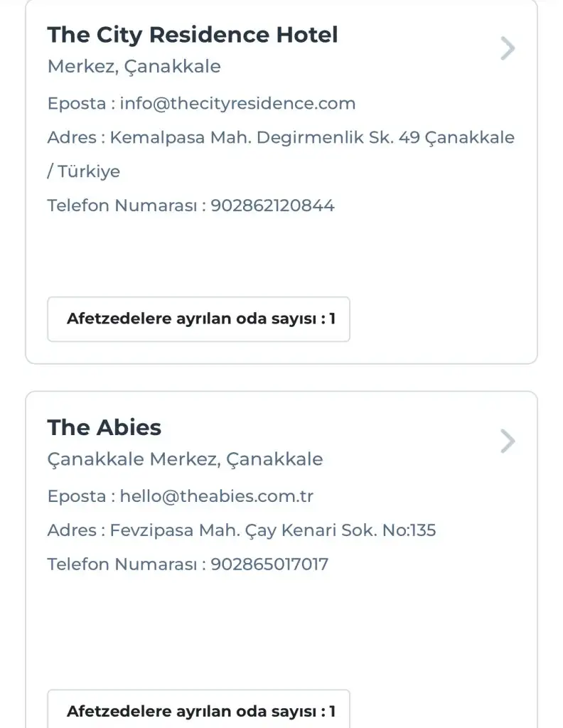The width and height of the screenshot is (563, 728).
Task: Click the 'Çanakkale Merkez, Çanakkale' location text
Action: 185,459
